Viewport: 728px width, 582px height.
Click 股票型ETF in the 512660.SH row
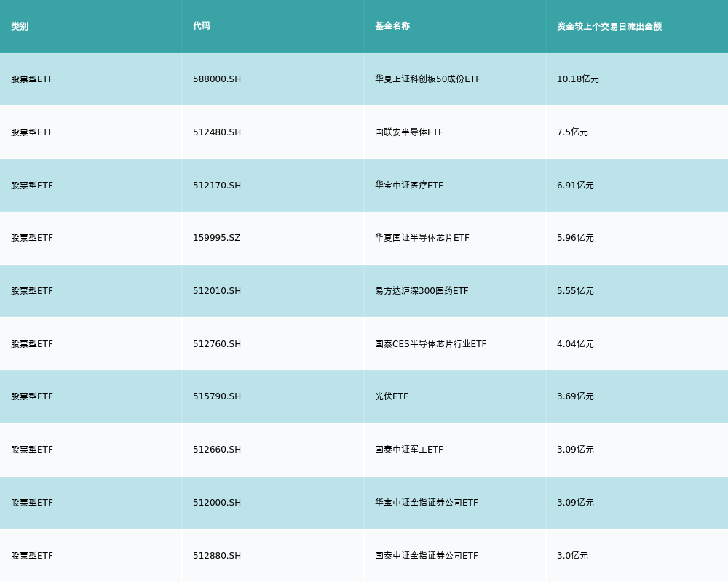click(32, 450)
